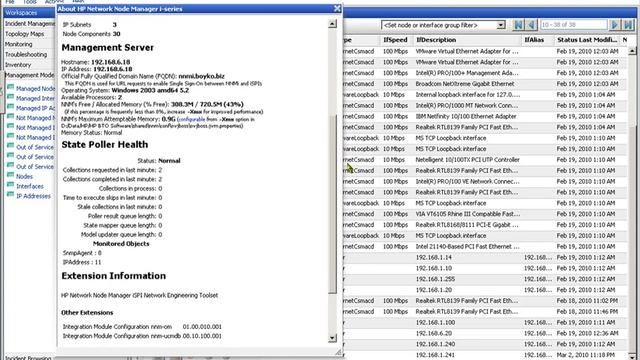Select the 192.168.1.14 description cell
This screenshot has width=640, height=360.
coord(433,258)
